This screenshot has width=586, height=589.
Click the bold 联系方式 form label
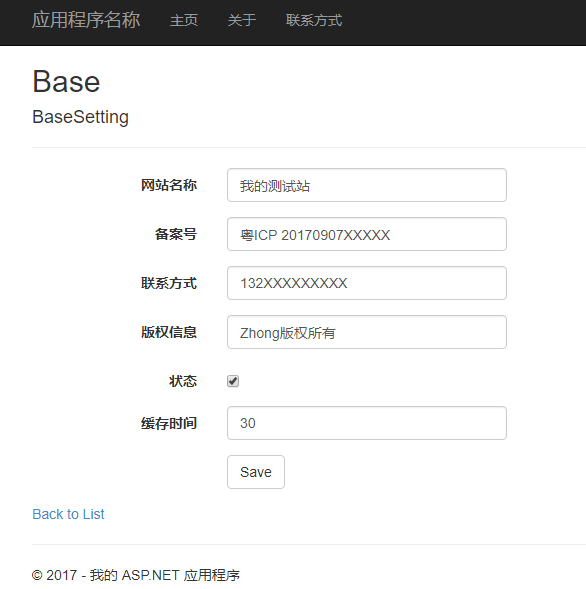(x=169, y=283)
